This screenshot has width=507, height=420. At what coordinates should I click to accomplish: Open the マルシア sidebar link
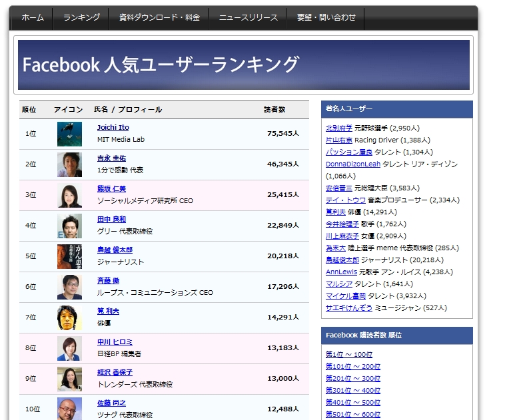click(339, 284)
